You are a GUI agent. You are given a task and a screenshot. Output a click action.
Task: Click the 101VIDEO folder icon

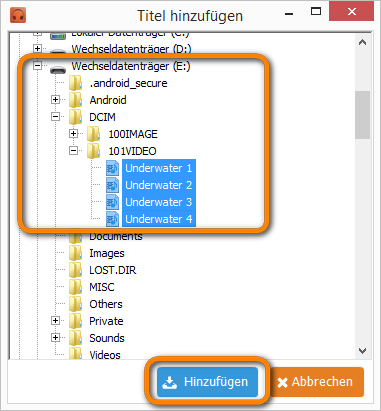click(x=94, y=151)
